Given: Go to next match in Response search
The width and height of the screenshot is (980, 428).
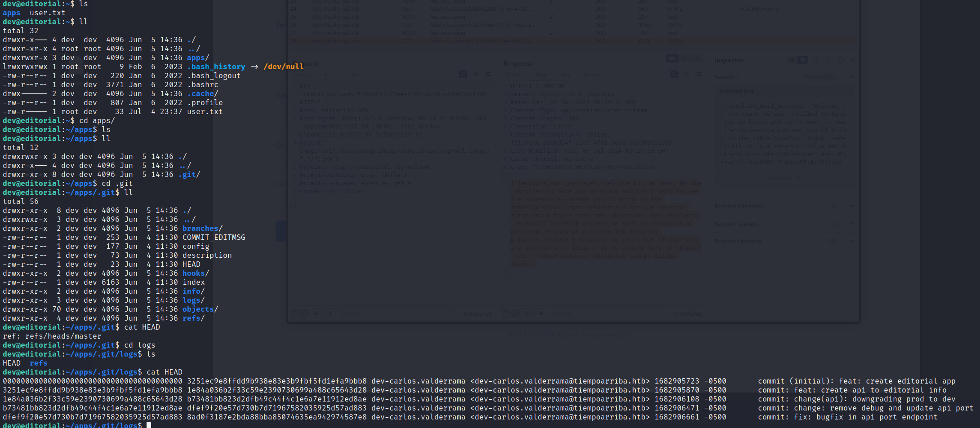Looking at the screenshot, I should tap(540, 313).
